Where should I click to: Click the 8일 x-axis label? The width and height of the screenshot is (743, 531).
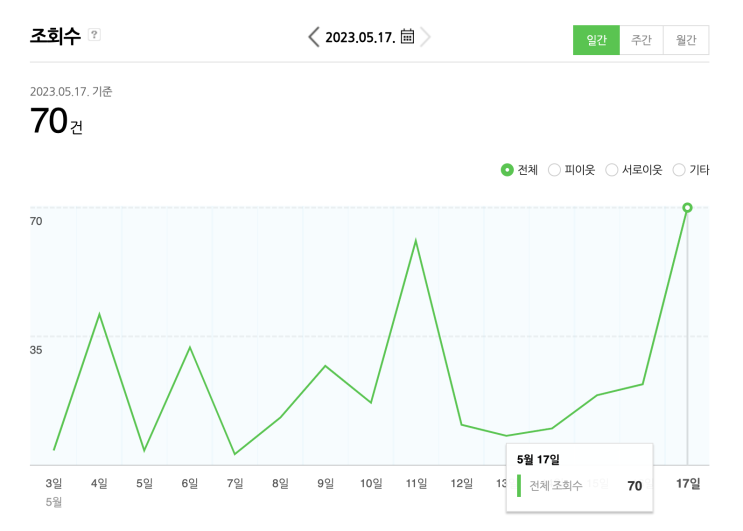(x=280, y=483)
